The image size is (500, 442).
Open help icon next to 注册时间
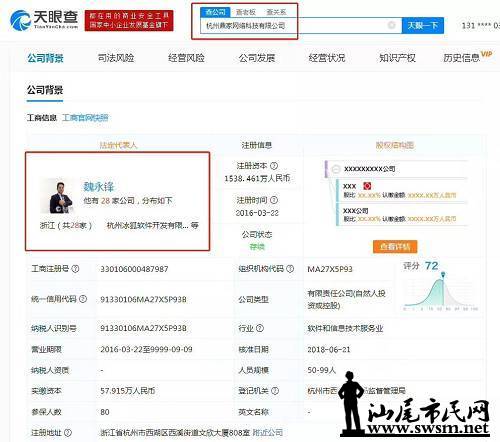click(x=274, y=200)
